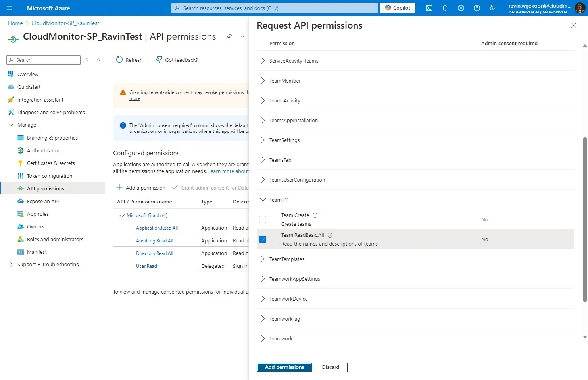
Task: Collapse the left sidebar menu with the double chevron
Action: point(99,60)
